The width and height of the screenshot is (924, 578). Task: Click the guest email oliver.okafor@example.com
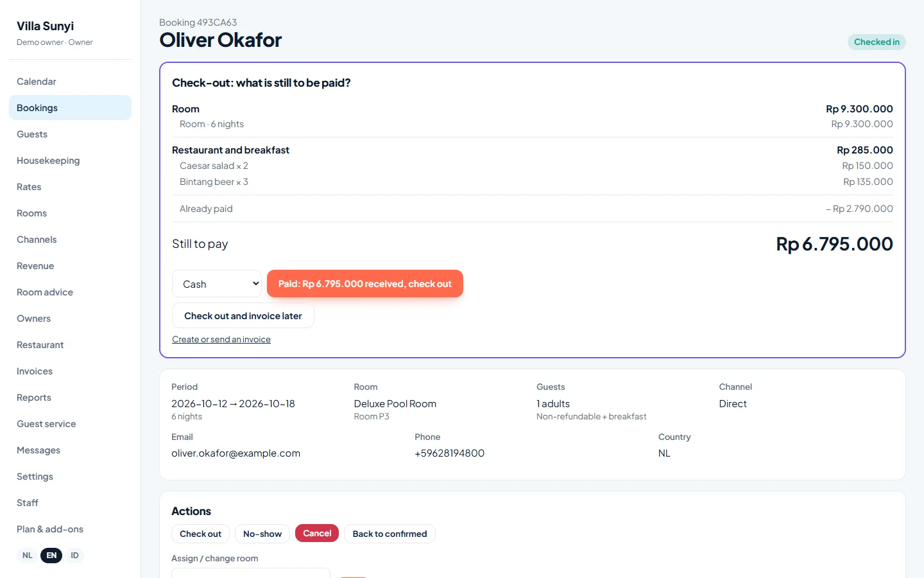coord(235,453)
